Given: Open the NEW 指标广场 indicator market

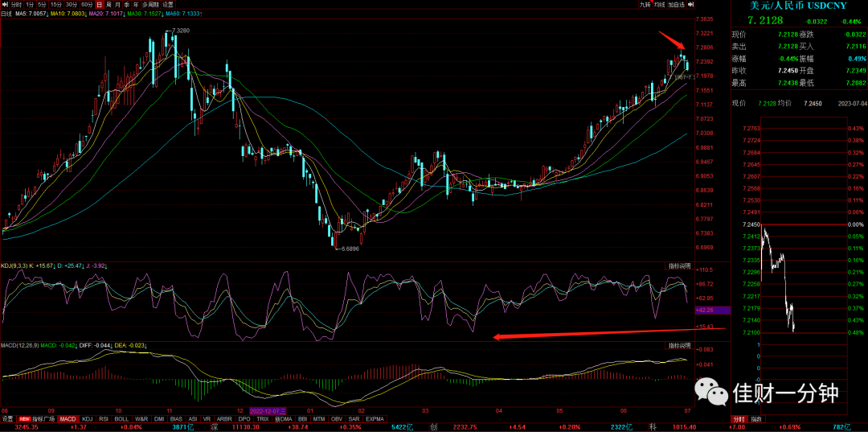Looking at the screenshot, I should 37,418.
